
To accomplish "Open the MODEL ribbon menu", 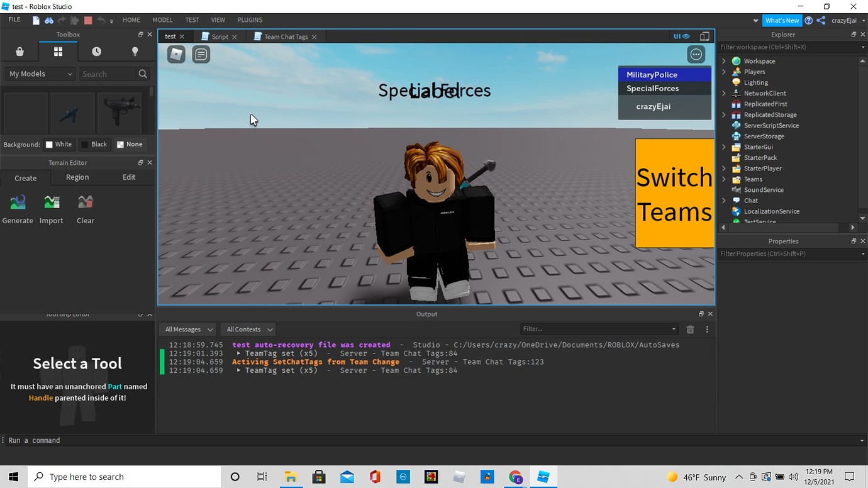I will (162, 19).
